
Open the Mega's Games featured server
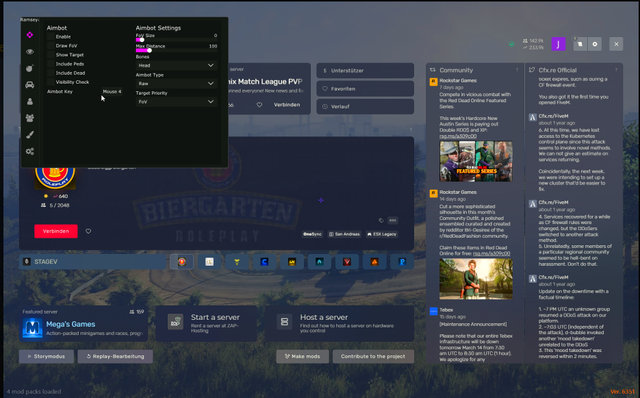(83, 324)
